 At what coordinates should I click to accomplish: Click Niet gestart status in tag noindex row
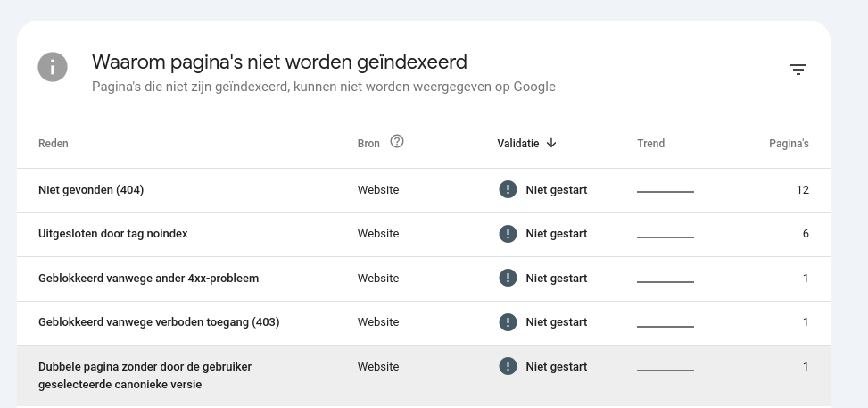coord(557,234)
